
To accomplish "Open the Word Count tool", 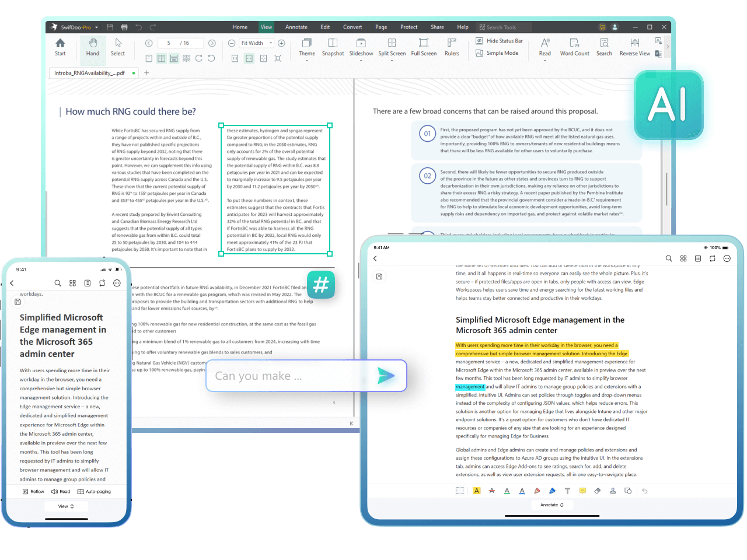I will (x=574, y=47).
